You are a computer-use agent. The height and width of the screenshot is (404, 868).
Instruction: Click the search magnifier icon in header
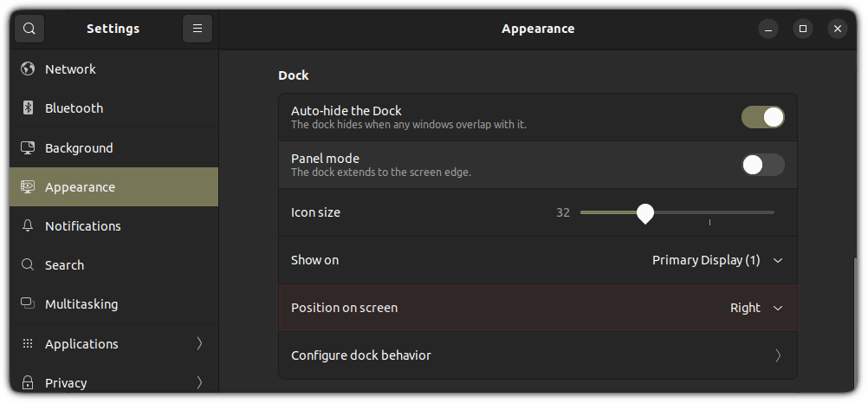click(x=29, y=29)
